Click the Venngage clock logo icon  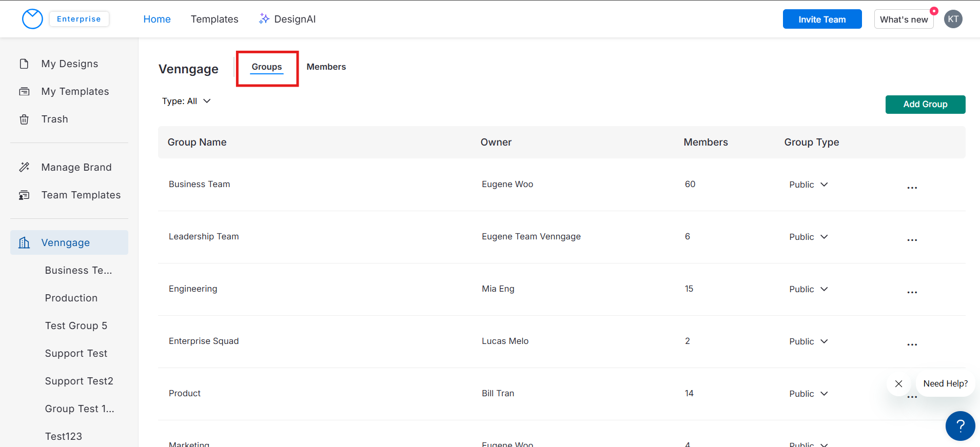tap(32, 19)
